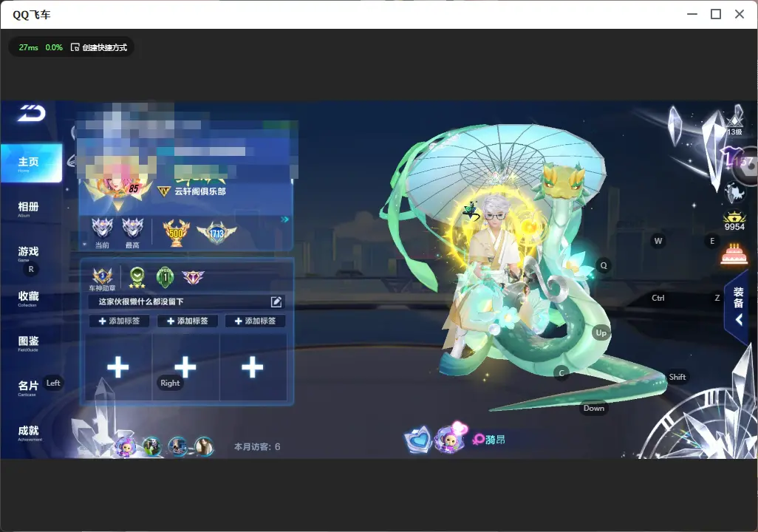Screen dimensions: 758x532
Task: Expand the small triangle beside 当前
Action: [x=85, y=245]
